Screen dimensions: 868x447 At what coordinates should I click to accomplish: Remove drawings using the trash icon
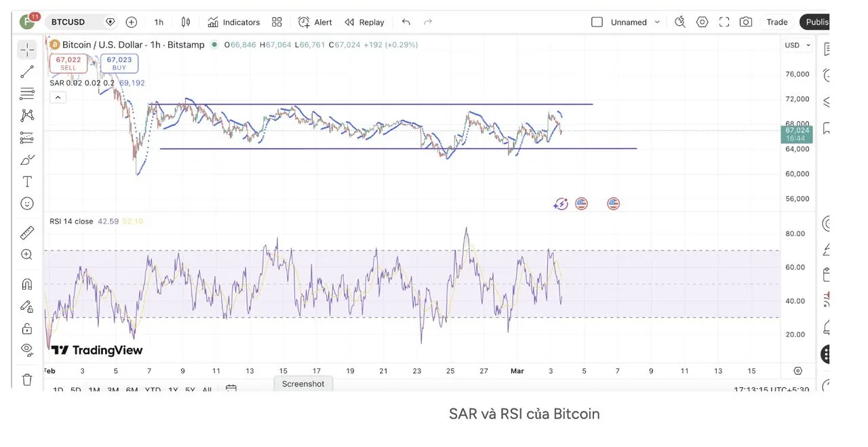coord(26,379)
